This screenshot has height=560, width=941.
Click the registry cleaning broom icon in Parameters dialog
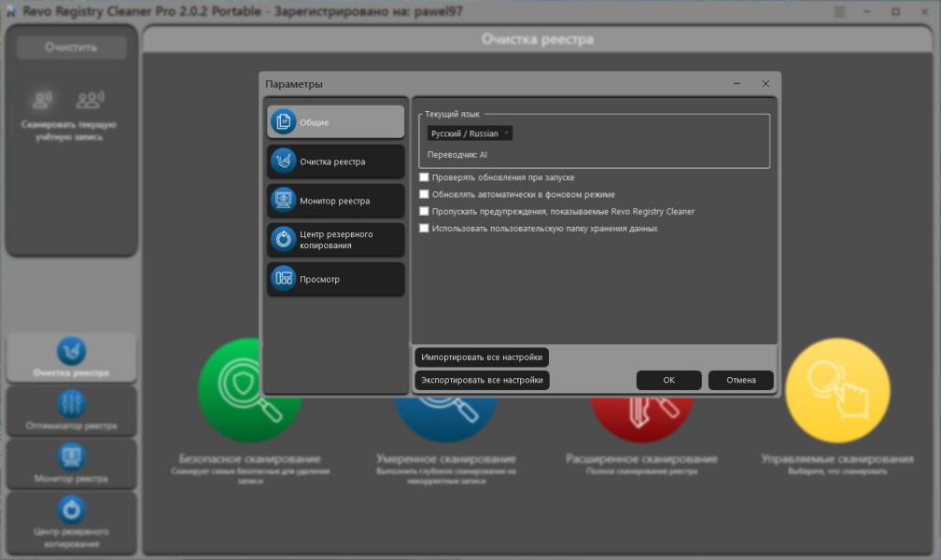283,161
